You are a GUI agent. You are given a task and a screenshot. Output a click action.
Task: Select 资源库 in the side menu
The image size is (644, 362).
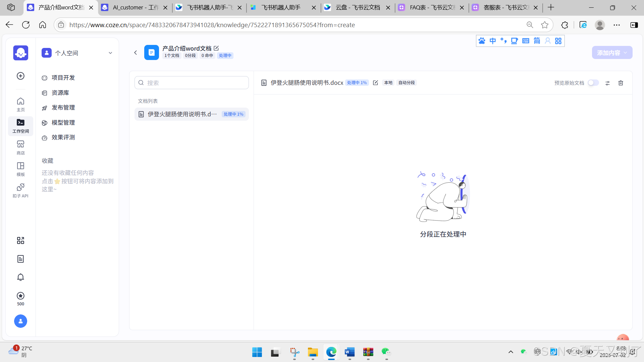(x=60, y=93)
